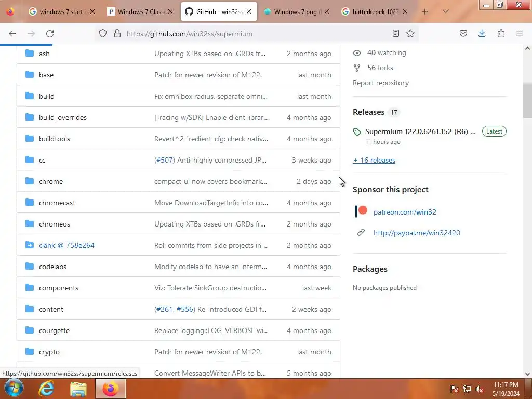The width and height of the screenshot is (532, 399).
Task: Save page to Pocket
Action: (x=463, y=33)
